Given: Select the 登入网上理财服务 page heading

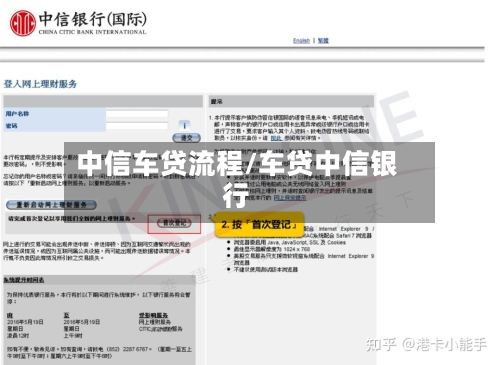Looking at the screenshot, I should click(40, 84).
